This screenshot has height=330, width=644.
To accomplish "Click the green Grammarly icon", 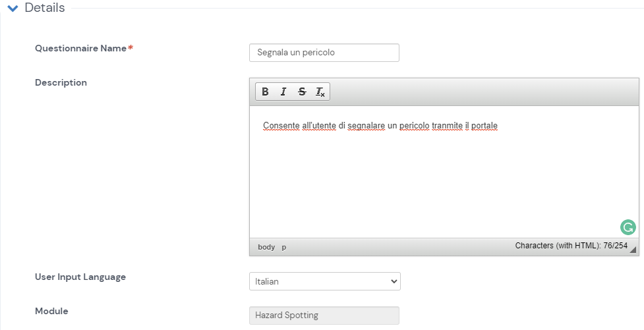I will click(628, 227).
